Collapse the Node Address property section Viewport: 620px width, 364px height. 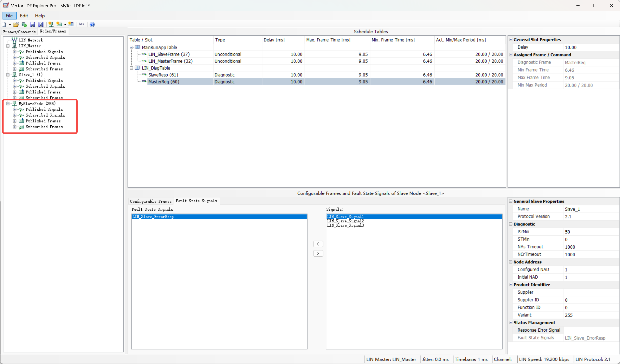click(511, 262)
